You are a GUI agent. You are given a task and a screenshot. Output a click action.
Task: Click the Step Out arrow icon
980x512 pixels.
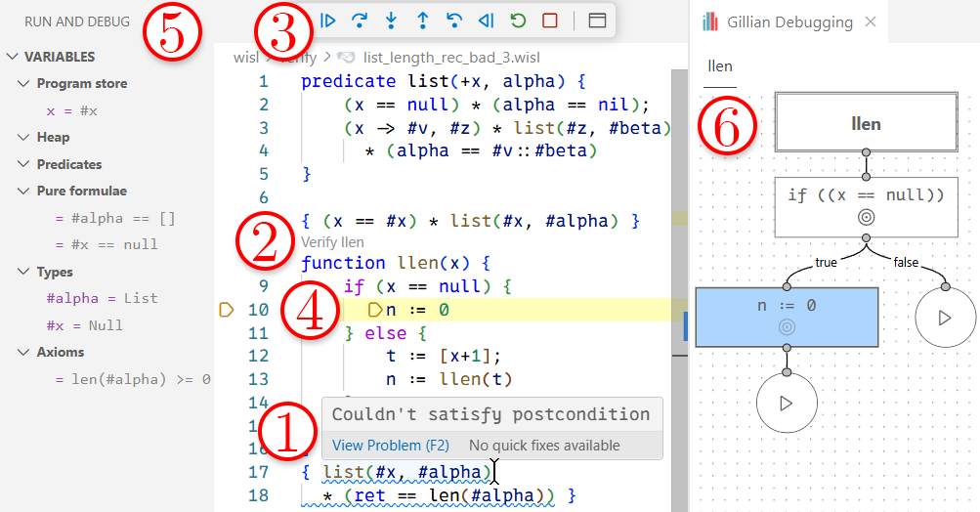(423, 20)
